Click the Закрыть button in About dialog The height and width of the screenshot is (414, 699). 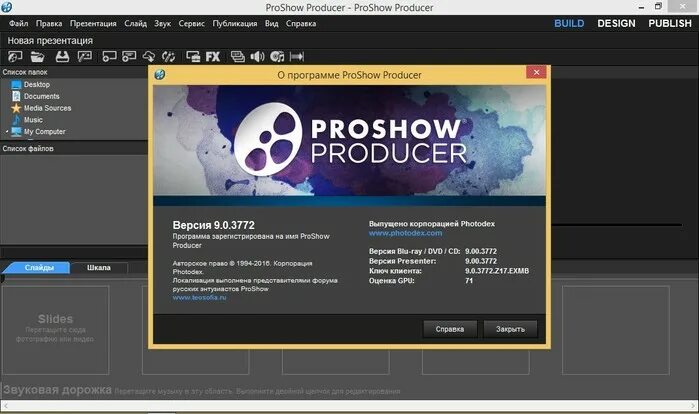tap(510, 329)
